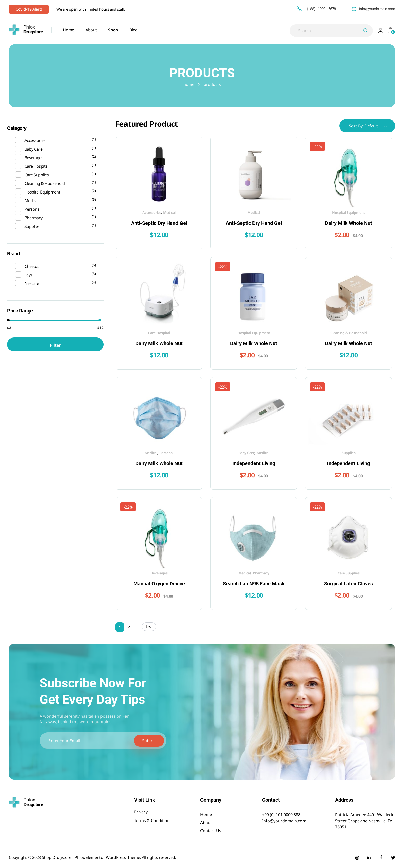Click the Phlox Drugstore header logo
404x868 pixels.
[26, 29]
